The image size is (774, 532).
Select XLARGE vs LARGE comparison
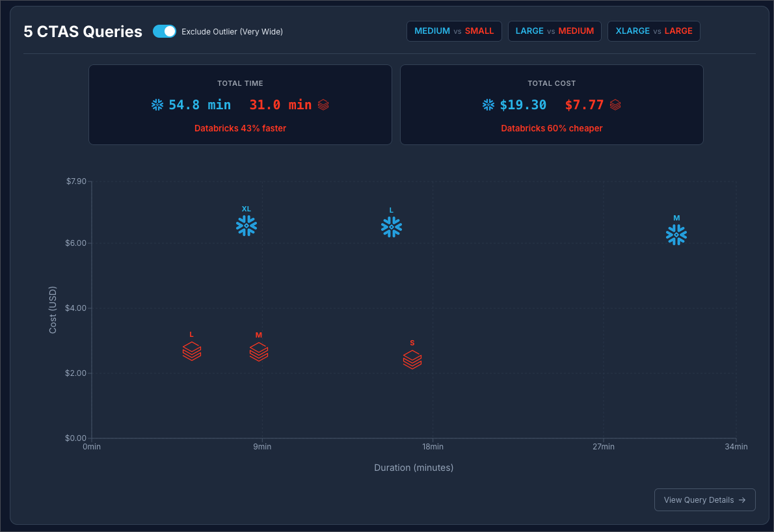[654, 31]
